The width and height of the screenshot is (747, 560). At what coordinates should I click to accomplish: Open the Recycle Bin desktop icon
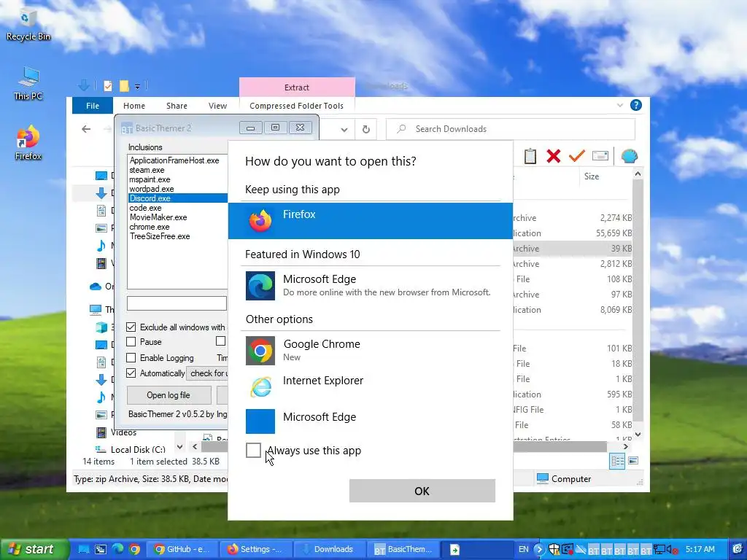coord(28,26)
